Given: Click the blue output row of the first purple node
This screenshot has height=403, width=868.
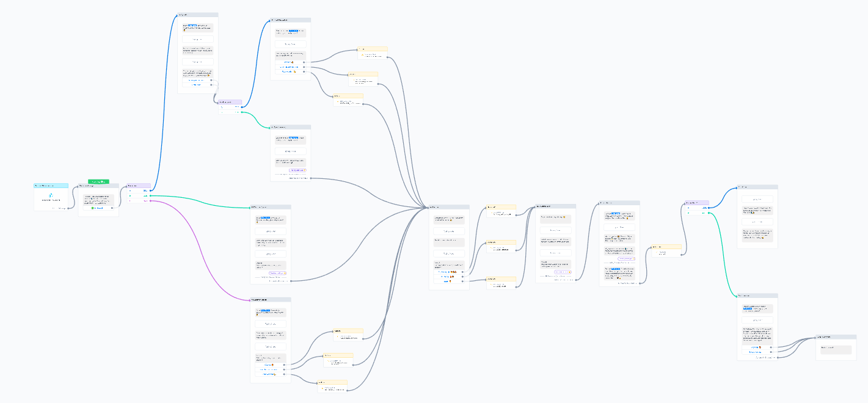Looking at the screenshot, I should (x=138, y=191).
